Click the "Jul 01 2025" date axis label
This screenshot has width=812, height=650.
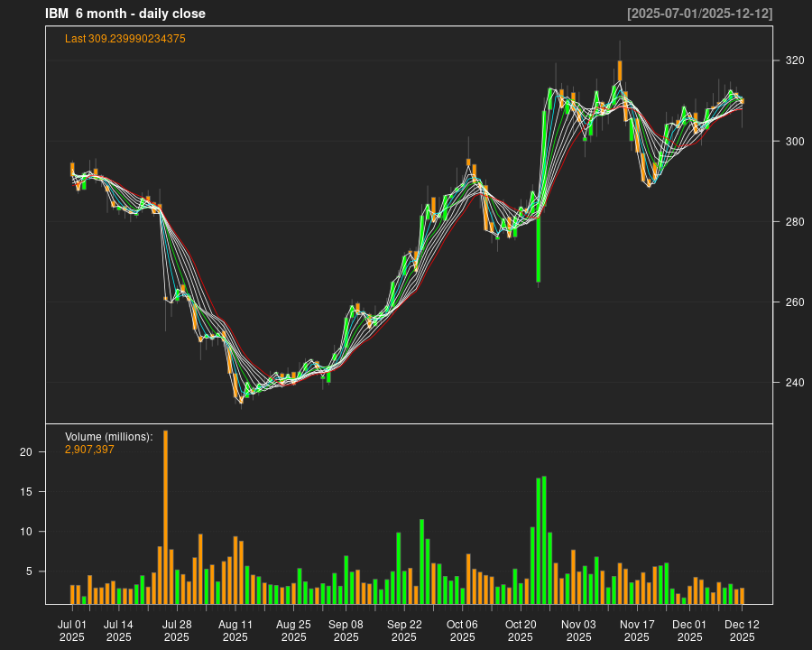72,630
